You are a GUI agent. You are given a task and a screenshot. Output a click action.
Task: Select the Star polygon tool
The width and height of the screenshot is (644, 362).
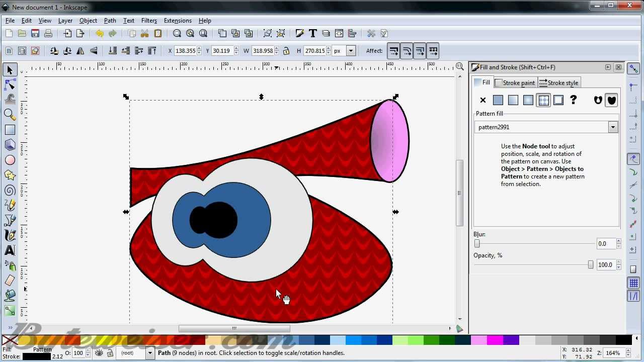[10, 175]
